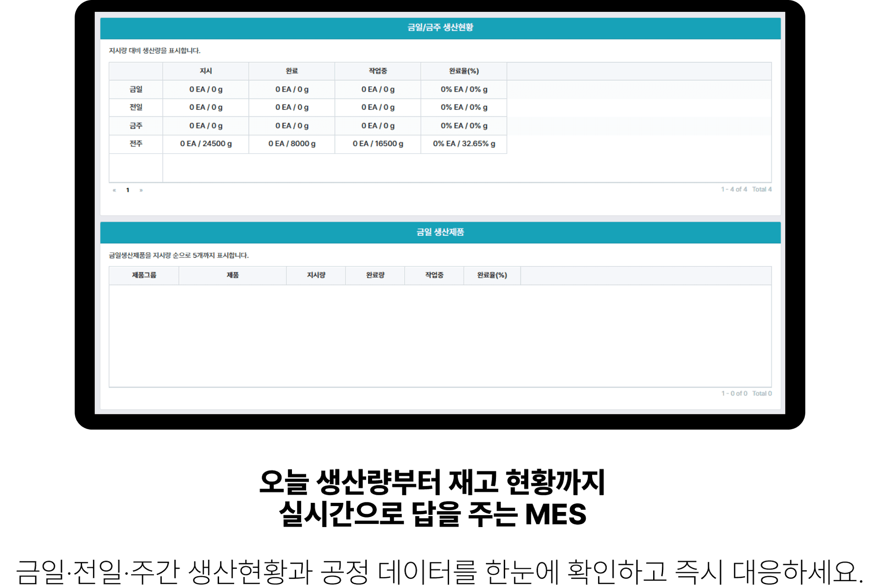The height and width of the screenshot is (588, 880).
Task: Click the 0 EA / 16500 g cell
Action: 378,144
